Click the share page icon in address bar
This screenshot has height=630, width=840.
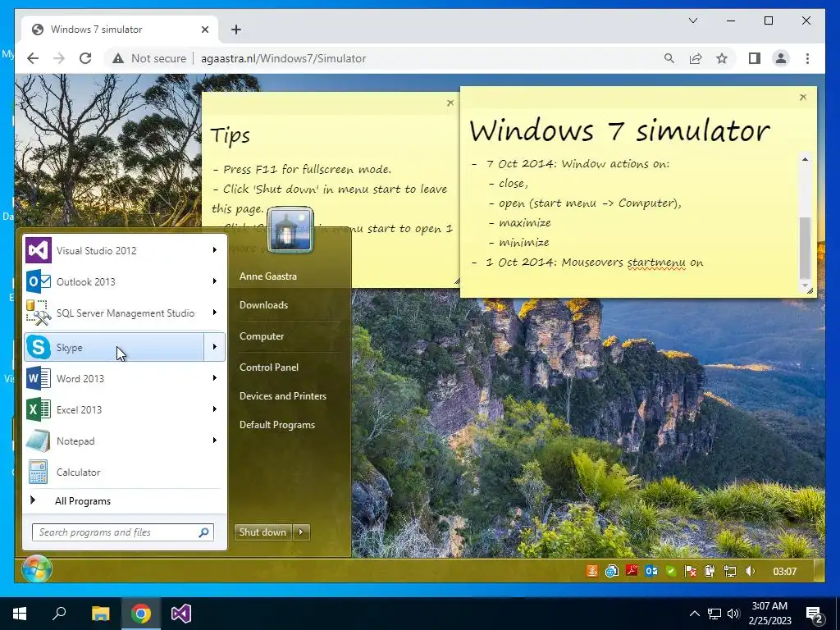pos(696,58)
